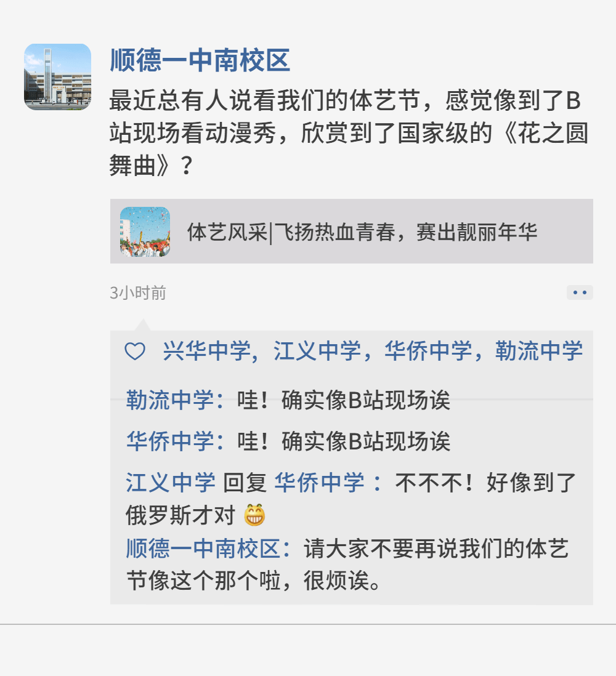Click 顺德一中南校区 name in last comment

pyautogui.click(x=204, y=549)
